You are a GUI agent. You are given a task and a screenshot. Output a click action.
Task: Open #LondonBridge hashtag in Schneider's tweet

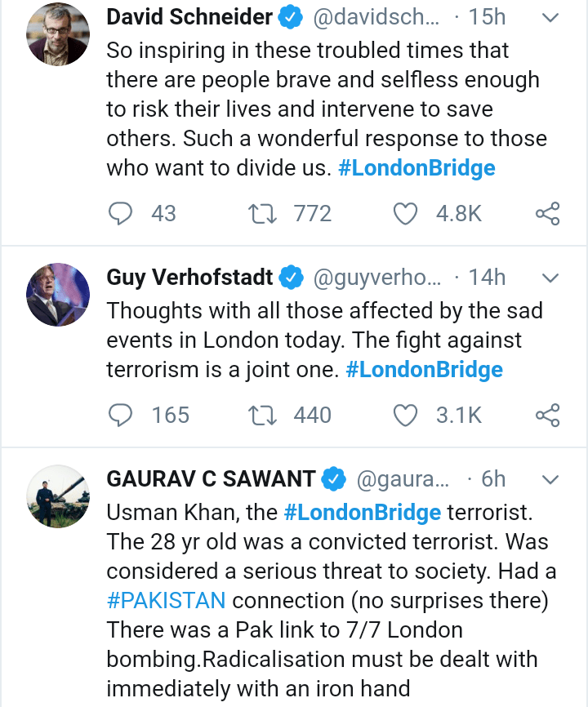click(416, 168)
